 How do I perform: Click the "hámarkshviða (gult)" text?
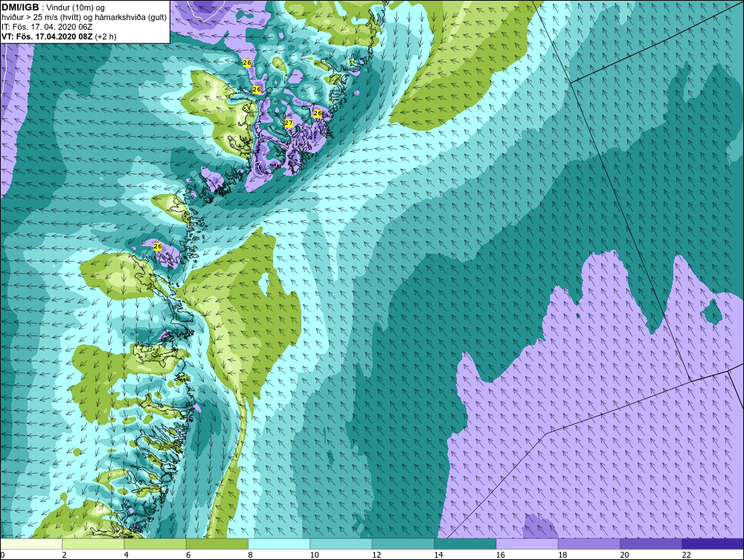coord(131,18)
